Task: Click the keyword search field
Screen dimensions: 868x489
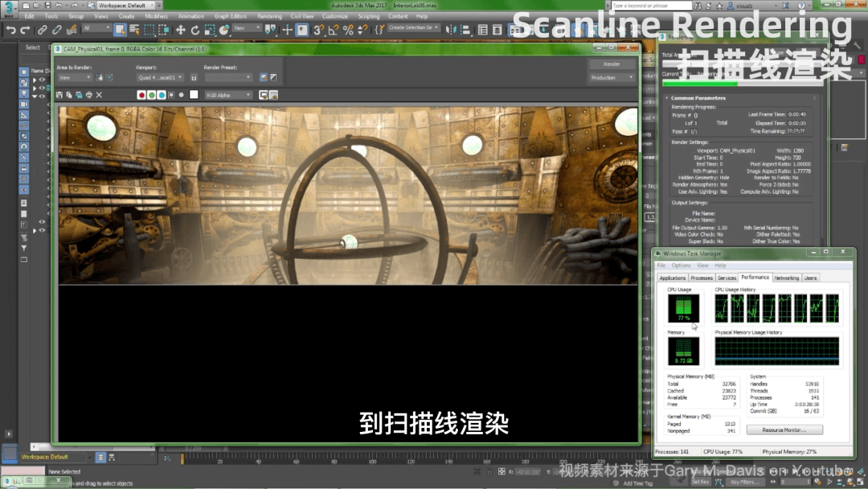Action: (x=651, y=6)
